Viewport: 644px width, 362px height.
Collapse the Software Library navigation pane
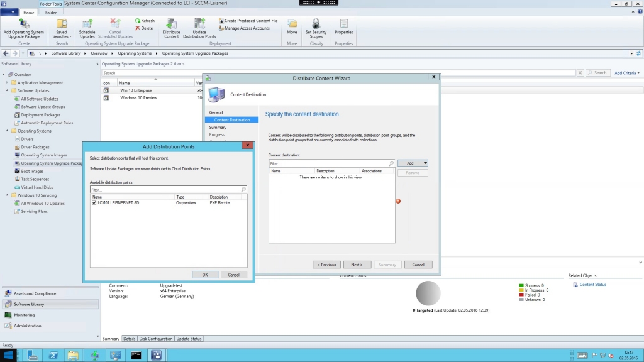97,64
